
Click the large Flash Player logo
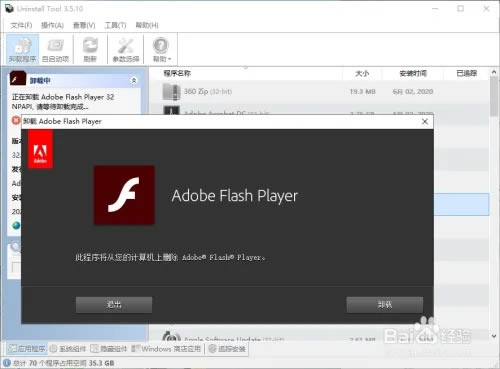point(124,195)
